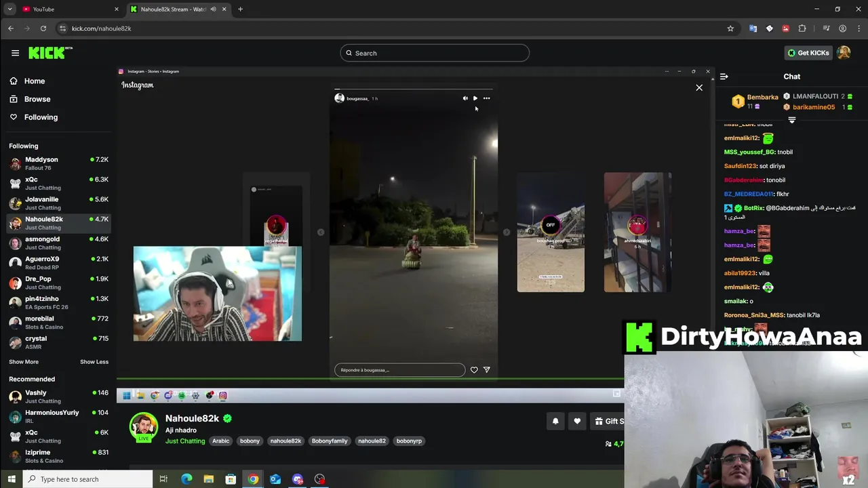Close the YouTube tab
Image resolution: width=868 pixels, height=488 pixels.
[x=117, y=9]
